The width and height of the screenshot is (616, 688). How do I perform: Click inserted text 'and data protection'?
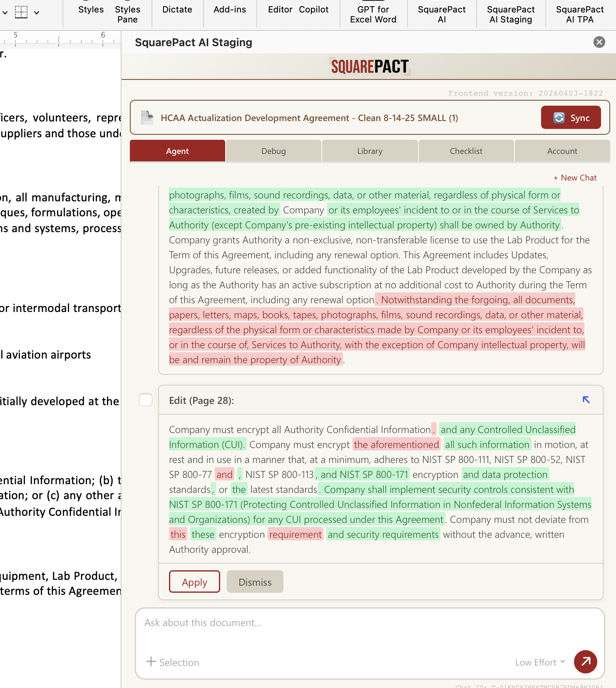pyautogui.click(x=505, y=475)
